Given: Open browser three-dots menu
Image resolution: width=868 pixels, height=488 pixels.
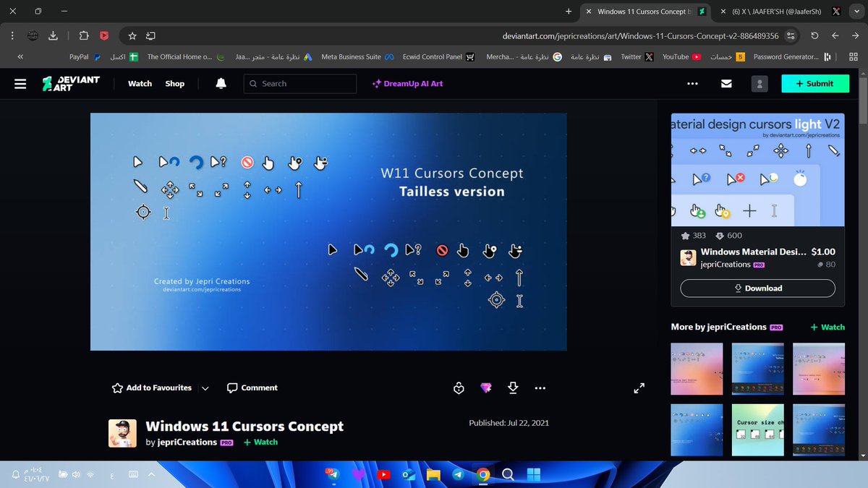Looking at the screenshot, I should point(12,35).
